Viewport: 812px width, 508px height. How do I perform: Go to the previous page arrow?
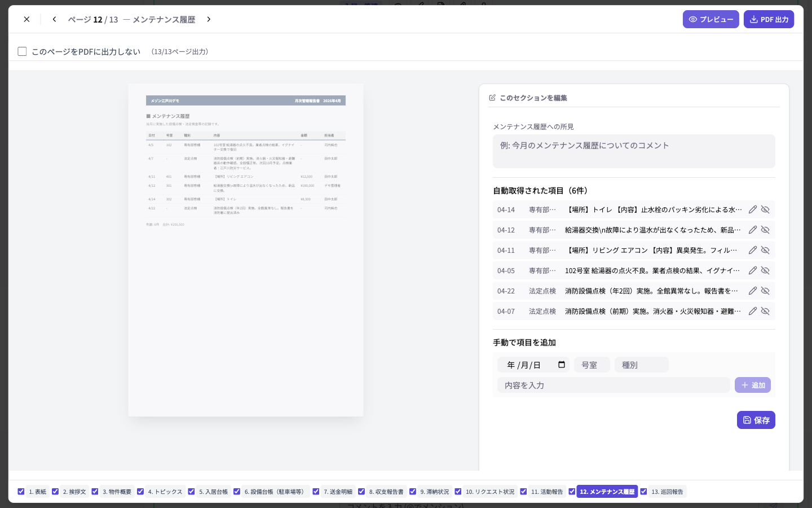coord(54,19)
